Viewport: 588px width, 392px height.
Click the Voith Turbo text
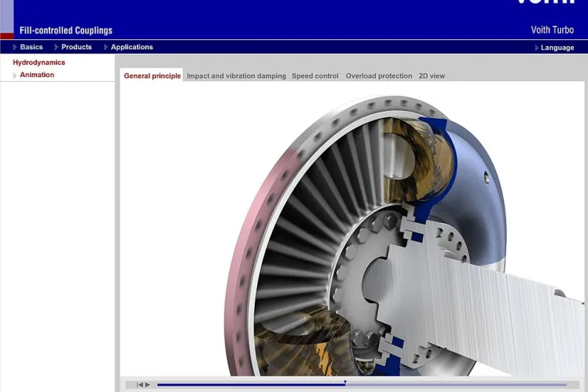[x=552, y=30]
